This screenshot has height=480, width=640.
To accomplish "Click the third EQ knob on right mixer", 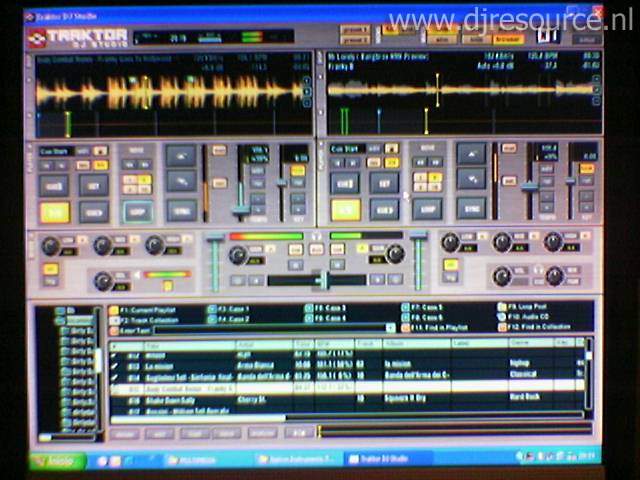I will [x=553, y=242].
